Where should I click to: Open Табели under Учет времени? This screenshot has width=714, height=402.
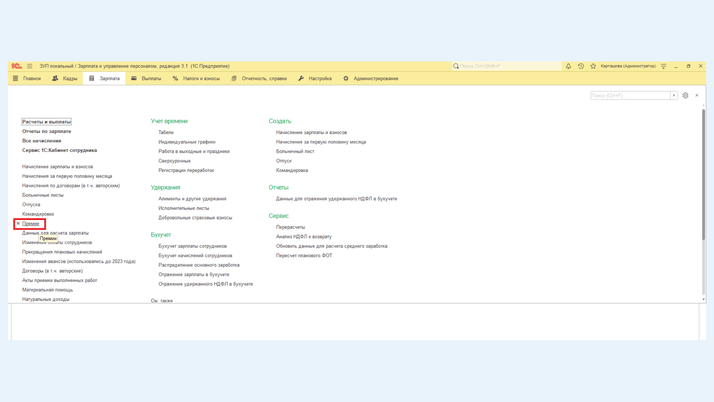[166, 132]
